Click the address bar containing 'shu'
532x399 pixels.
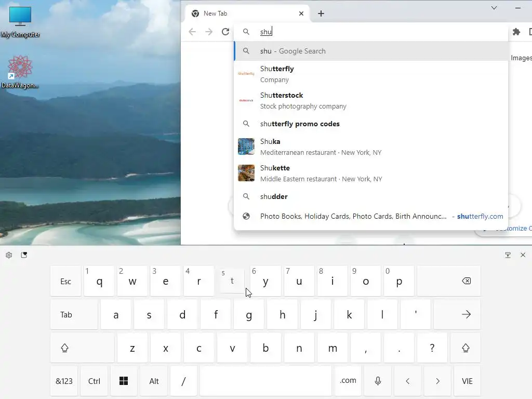371,32
